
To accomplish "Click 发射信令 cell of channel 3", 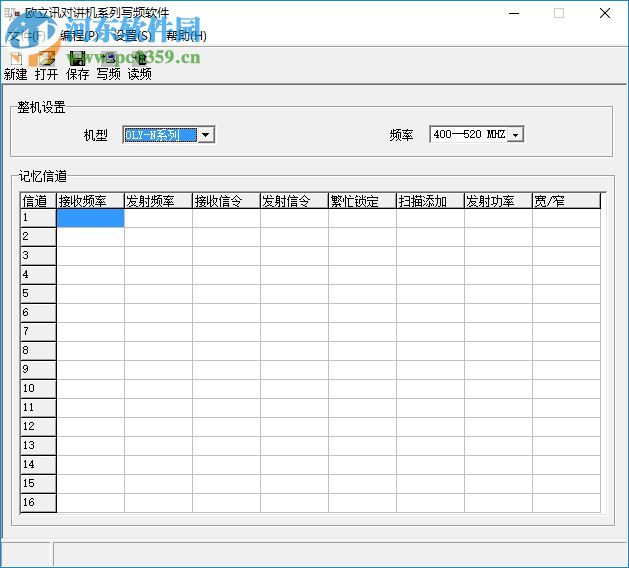I will [294, 256].
